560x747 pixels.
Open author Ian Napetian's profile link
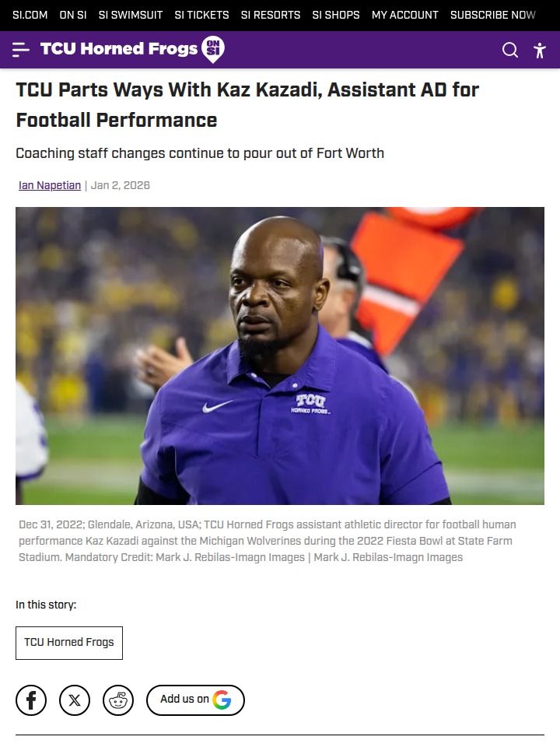(x=50, y=185)
